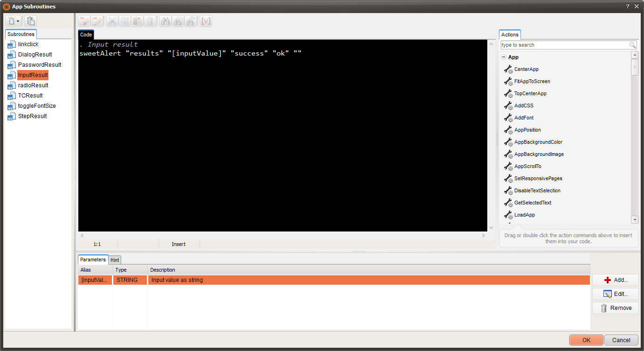Open the new subroutine dropdown arrow
This screenshot has width=644, height=351.
[x=18, y=21]
